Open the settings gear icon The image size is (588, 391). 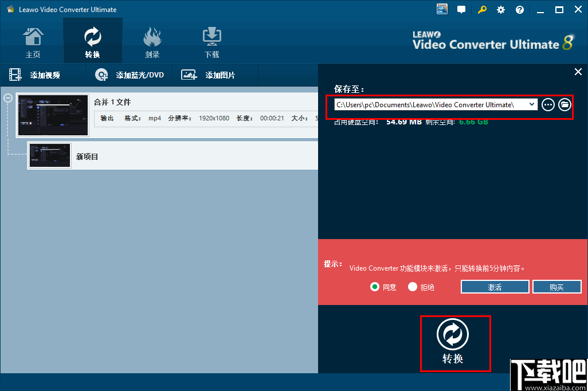pyautogui.click(x=501, y=10)
